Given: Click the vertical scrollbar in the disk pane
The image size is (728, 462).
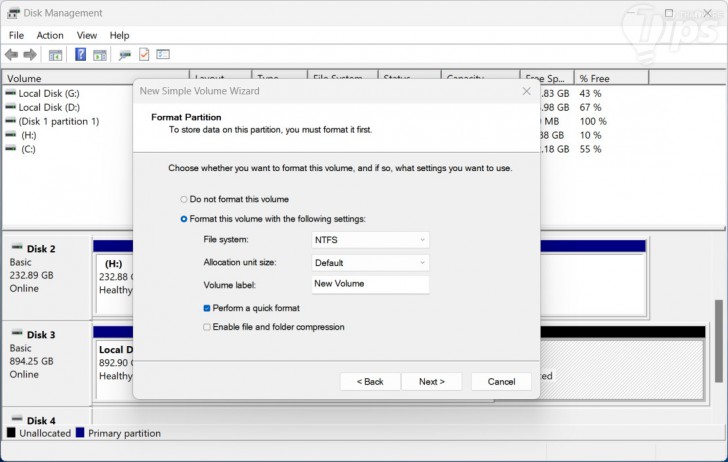Looking at the screenshot, I should point(719,341).
